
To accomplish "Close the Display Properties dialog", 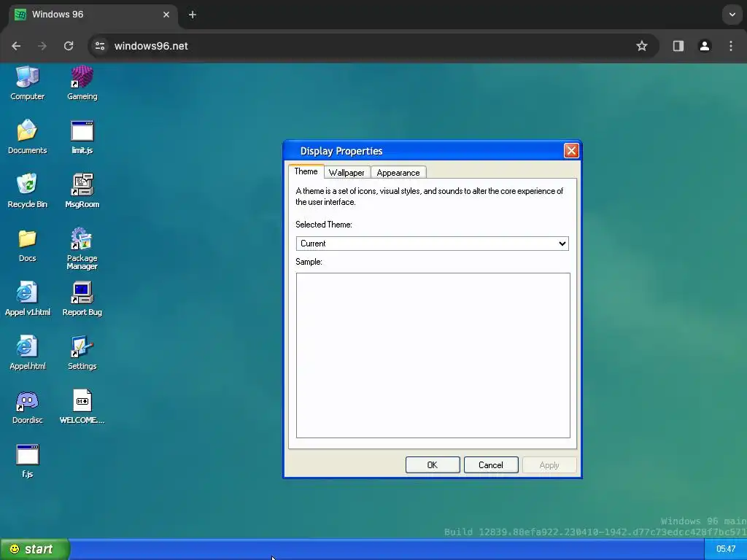I will pyautogui.click(x=571, y=150).
